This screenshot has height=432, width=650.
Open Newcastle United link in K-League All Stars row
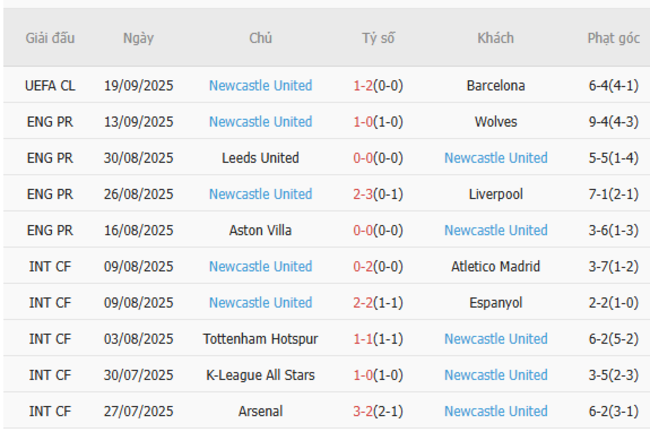click(x=496, y=375)
